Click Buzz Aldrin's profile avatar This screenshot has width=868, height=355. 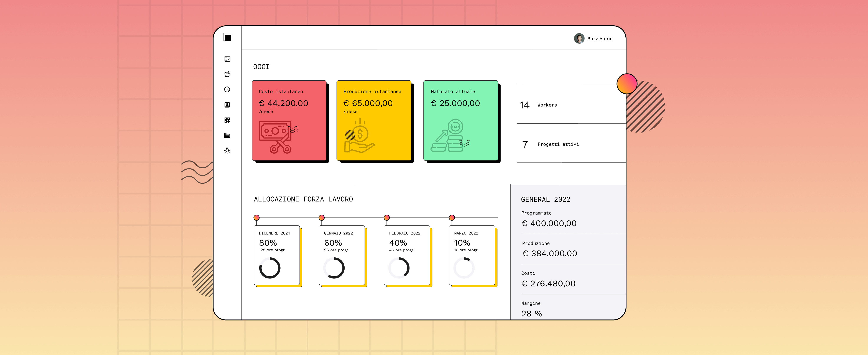(x=579, y=38)
